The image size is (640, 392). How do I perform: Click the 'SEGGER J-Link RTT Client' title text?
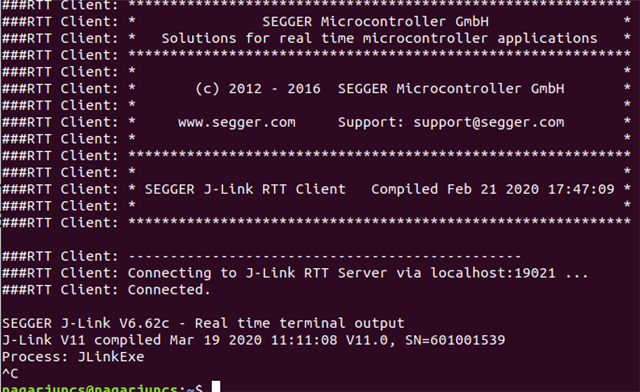[x=245, y=189]
